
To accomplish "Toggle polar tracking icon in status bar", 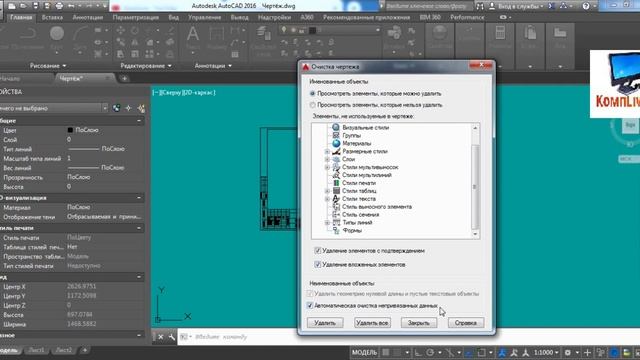I will [430, 352].
